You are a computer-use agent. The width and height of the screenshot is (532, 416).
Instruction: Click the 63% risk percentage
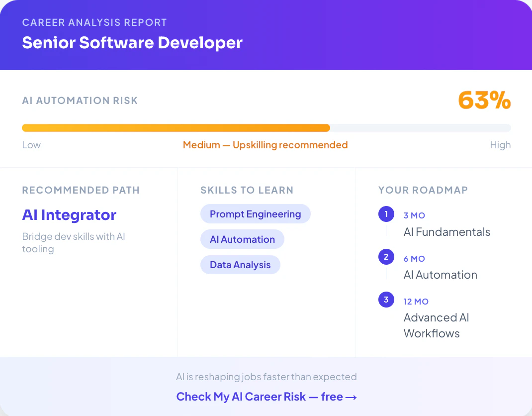click(484, 100)
